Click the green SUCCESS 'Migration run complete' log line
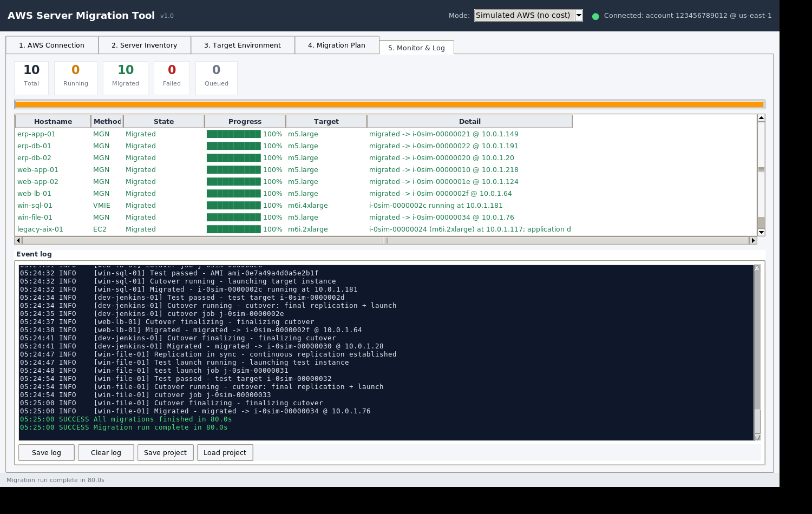This screenshot has width=812, height=514. (124, 427)
